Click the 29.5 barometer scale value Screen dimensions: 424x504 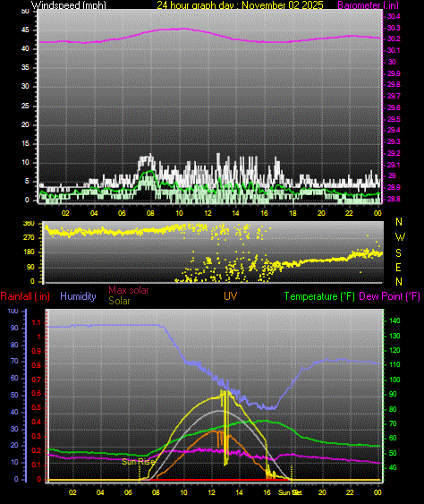tap(394, 119)
